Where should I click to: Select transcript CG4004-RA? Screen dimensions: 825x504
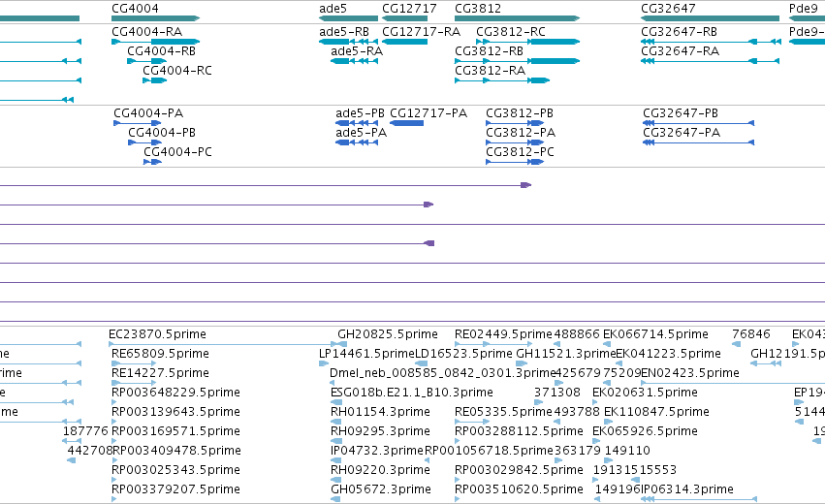pos(146,32)
